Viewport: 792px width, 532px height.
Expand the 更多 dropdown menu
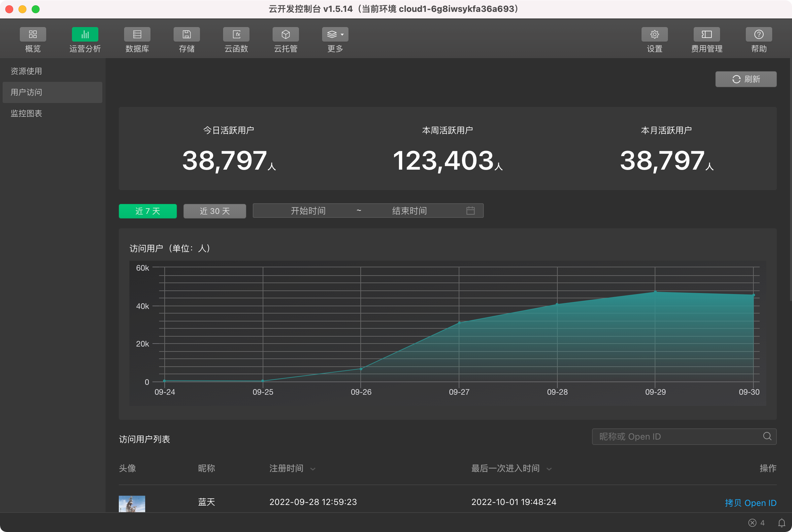pos(335,34)
